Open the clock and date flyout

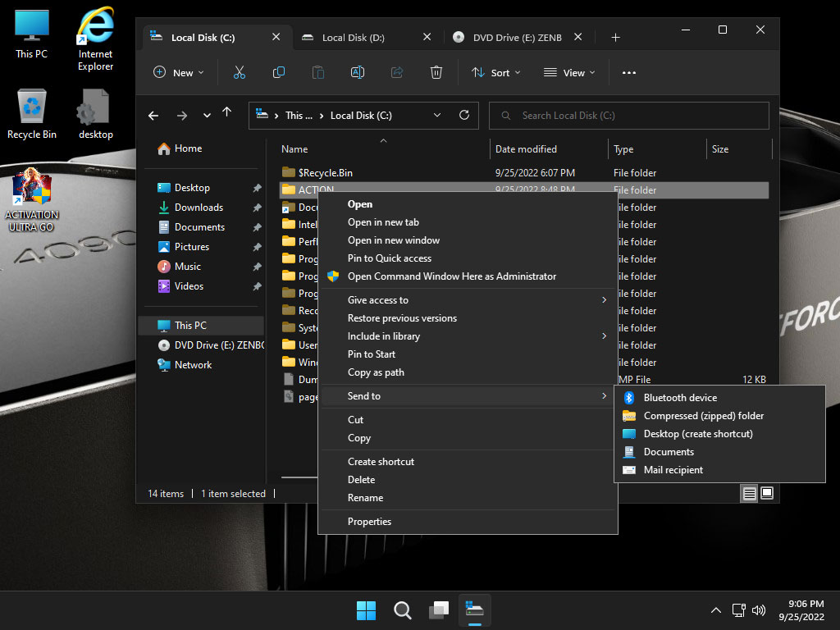coord(801,610)
